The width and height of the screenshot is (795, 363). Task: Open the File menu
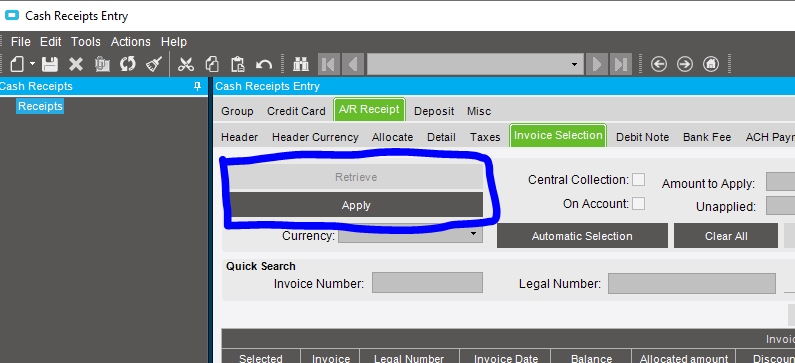pos(21,42)
